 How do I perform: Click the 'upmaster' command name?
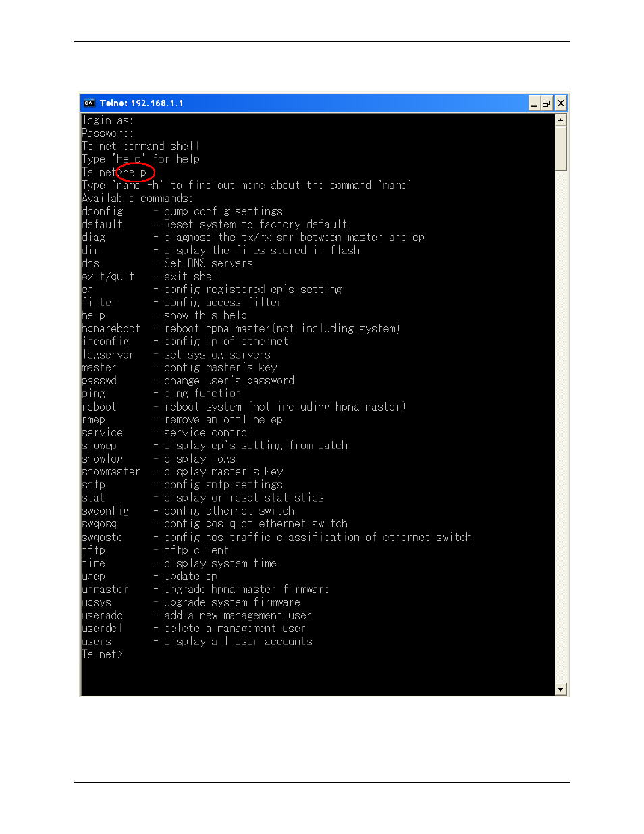(x=105, y=590)
